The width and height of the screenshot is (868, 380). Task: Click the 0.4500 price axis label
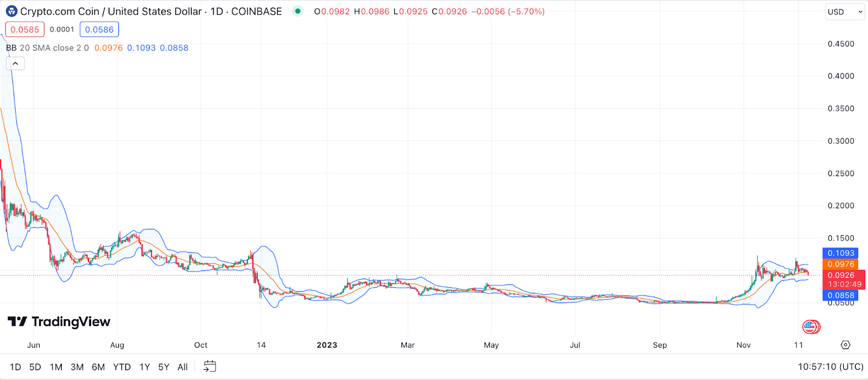point(841,44)
